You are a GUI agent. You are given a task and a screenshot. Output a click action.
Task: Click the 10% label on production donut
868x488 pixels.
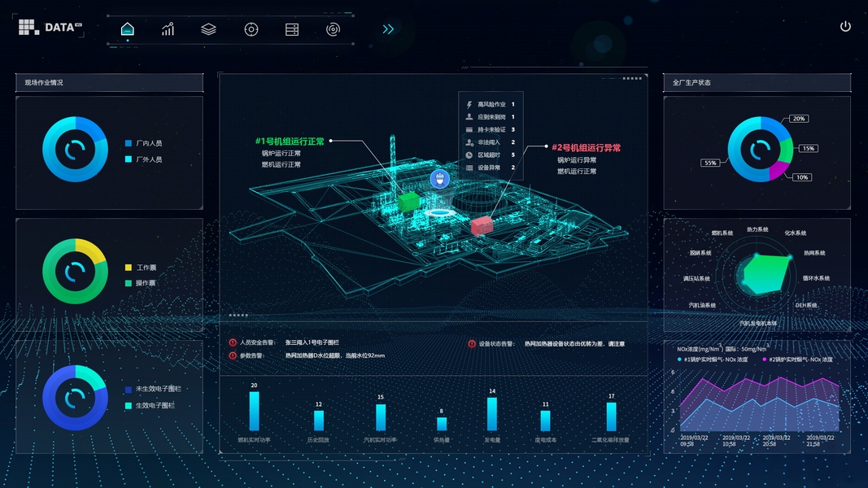[802, 177]
